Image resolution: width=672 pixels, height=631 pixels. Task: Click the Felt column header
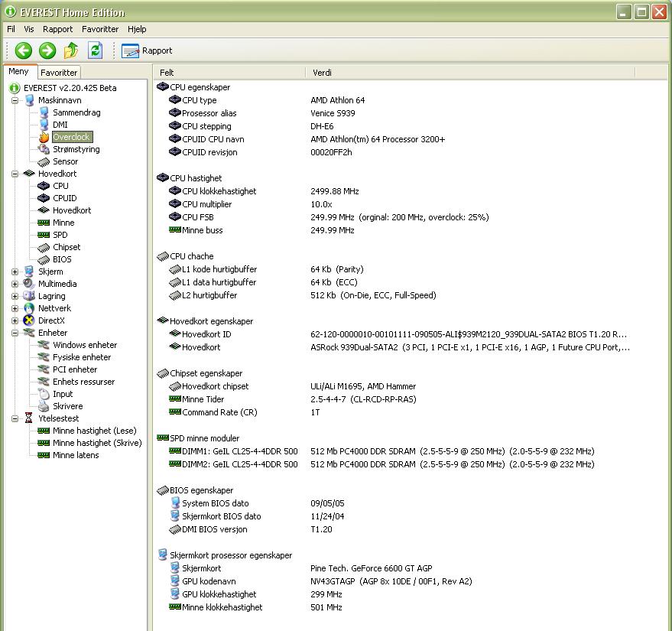229,73
